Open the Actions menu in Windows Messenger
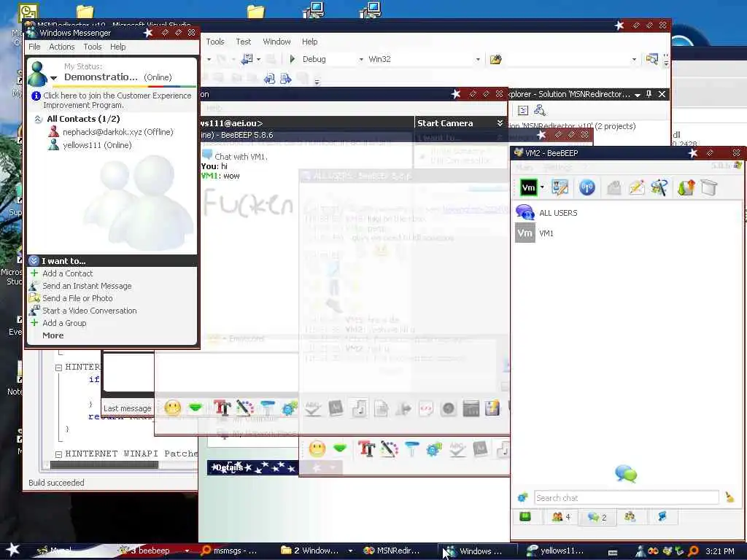The image size is (747, 560). pyautogui.click(x=62, y=47)
